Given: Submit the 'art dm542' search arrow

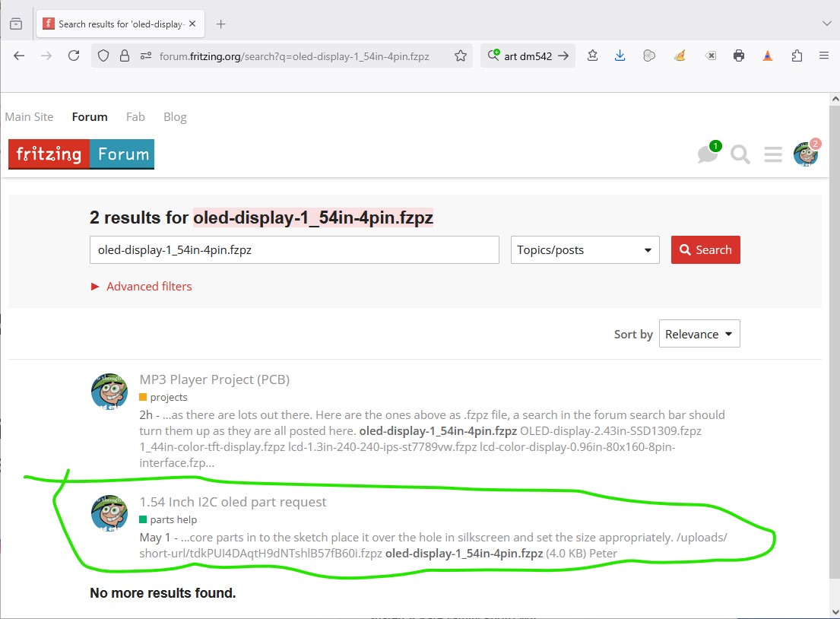Looking at the screenshot, I should (x=563, y=56).
